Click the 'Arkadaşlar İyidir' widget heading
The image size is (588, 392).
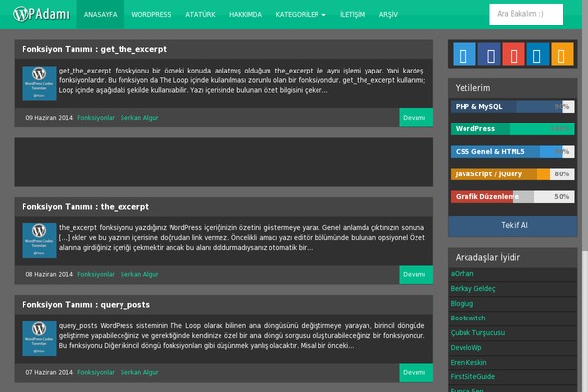pyautogui.click(x=487, y=258)
